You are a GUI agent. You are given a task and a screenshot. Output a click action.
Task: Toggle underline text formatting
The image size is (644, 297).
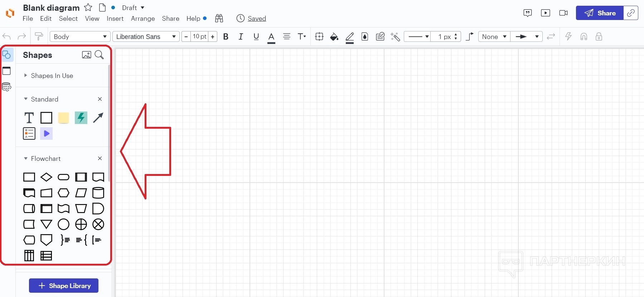tap(256, 36)
